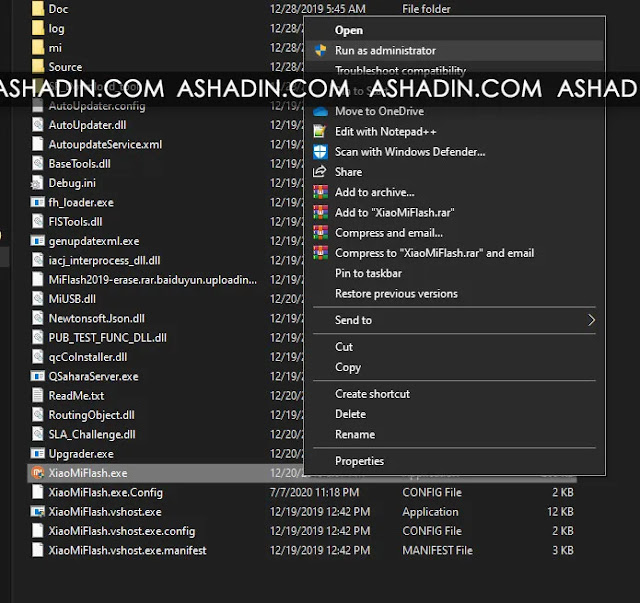640x603 pixels.
Task: Choose Cut from the context menu
Action: (x=344, y=347)
